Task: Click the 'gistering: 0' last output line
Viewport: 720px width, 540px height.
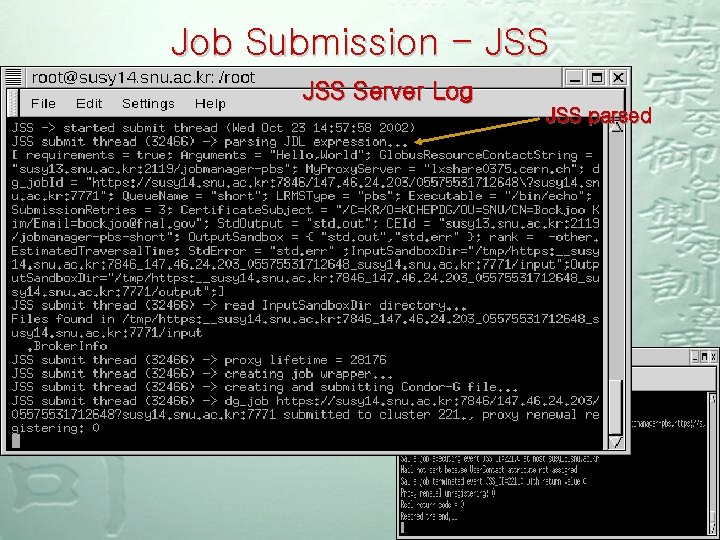Action: point(55,428)
